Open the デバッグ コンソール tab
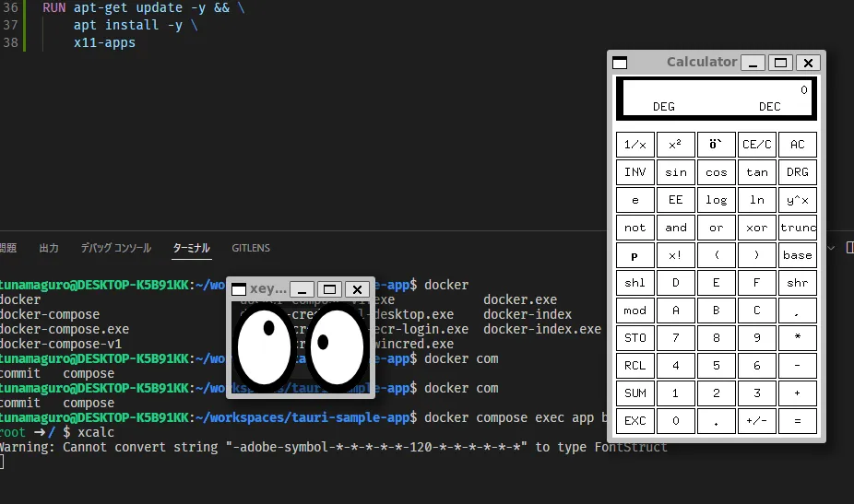The height and width of the screenshot is (504, 854). click(115, 248)
